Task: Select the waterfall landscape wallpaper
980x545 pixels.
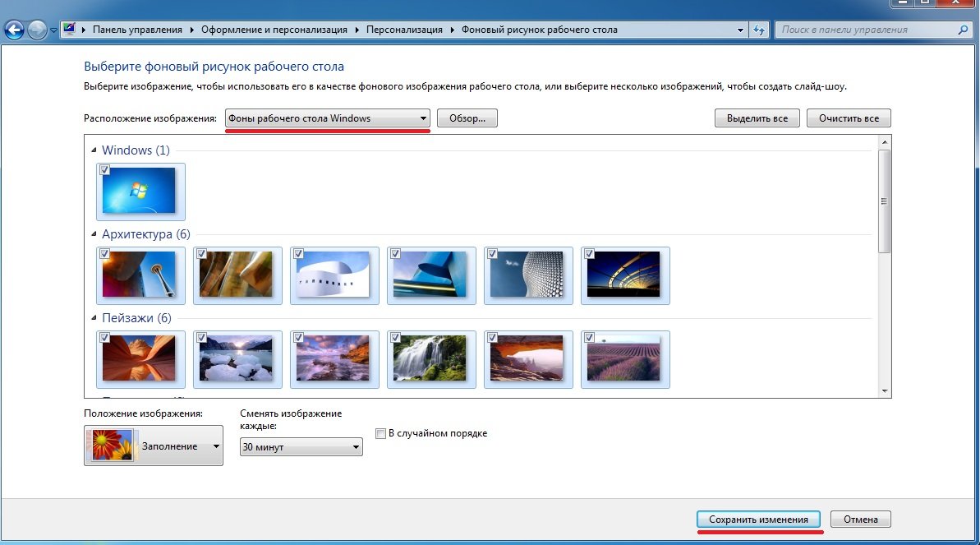Action: (x=430, y=359)
